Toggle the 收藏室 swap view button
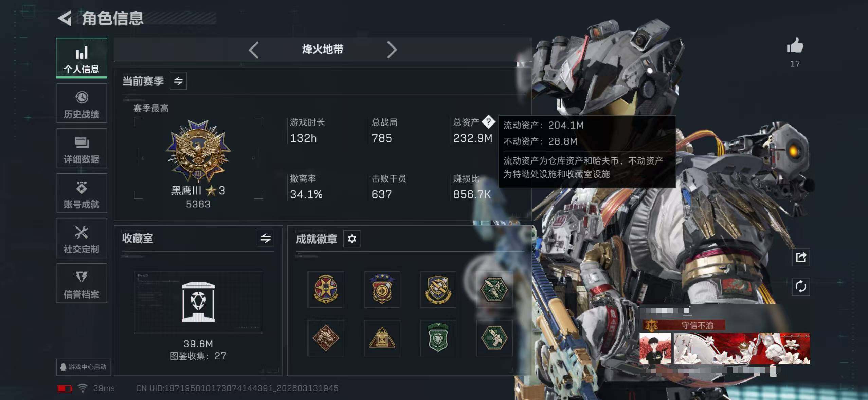The image size is (868, 400). [266, 238]
